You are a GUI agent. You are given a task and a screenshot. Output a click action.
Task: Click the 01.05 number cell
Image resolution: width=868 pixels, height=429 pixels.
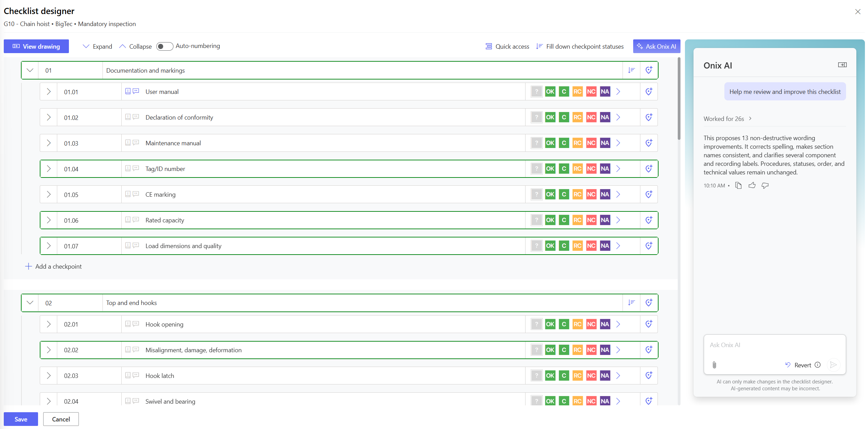pyautogui.click(x=89, y=194)
